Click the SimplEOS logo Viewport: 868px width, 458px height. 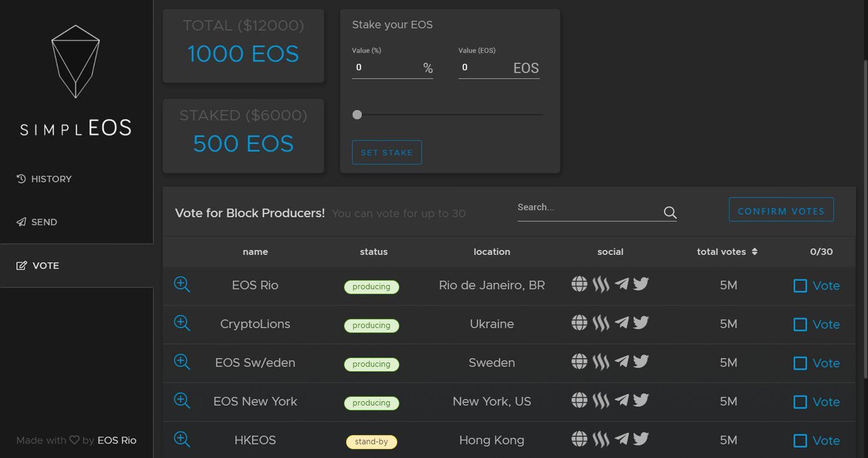click(76, 80)
